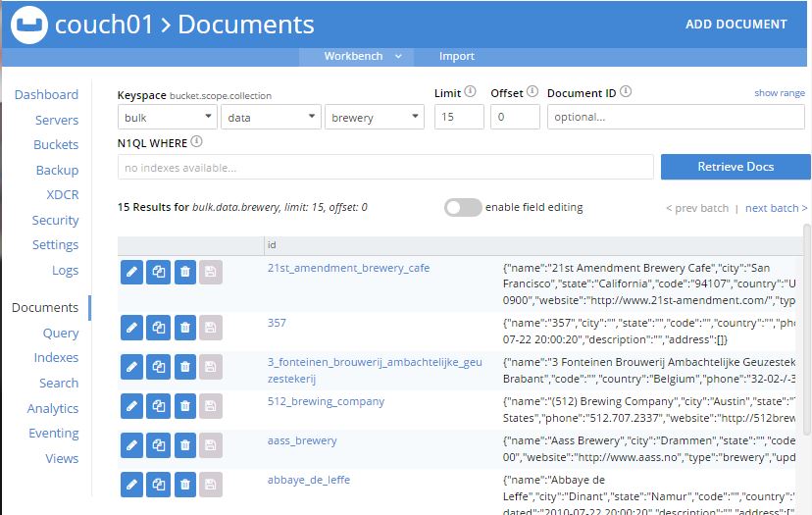Toggle enable field editing switch
Viewport: 812px width, 515px height.
tap(463, 208)
